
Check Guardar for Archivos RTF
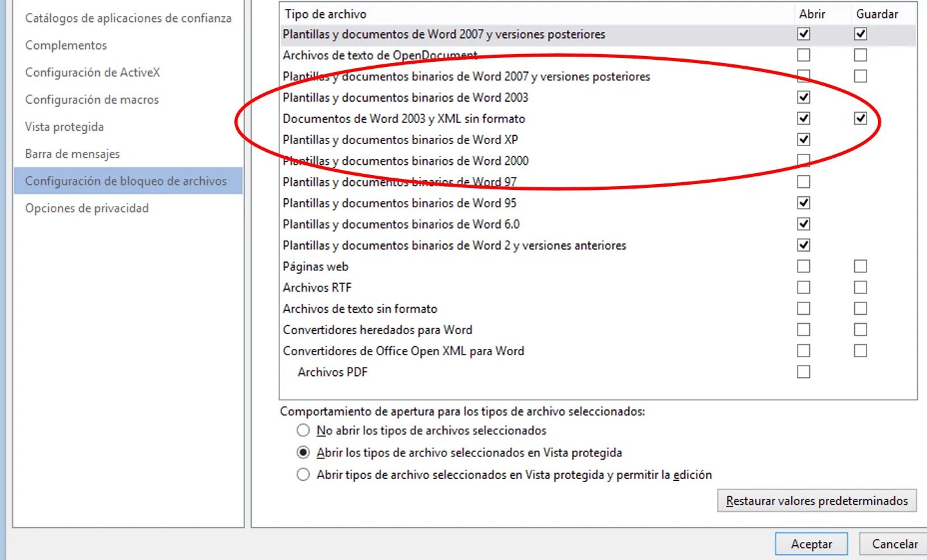point(861,288)
